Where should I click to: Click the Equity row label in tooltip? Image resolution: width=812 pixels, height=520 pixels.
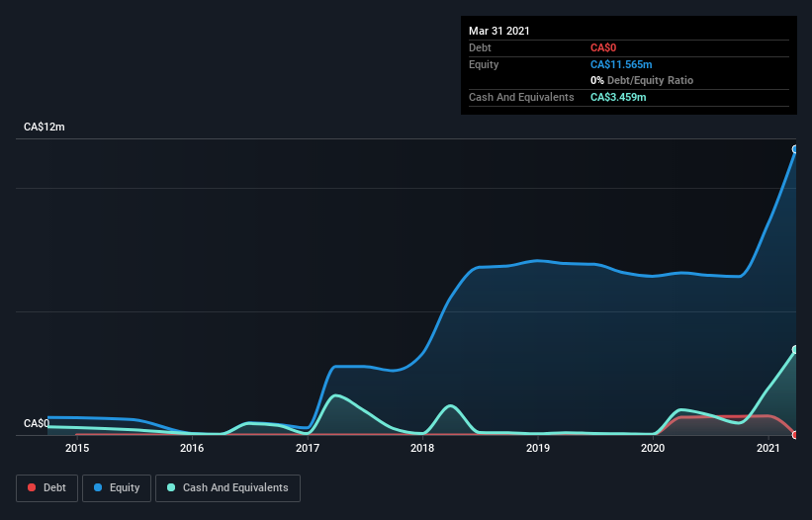point(484,64)
